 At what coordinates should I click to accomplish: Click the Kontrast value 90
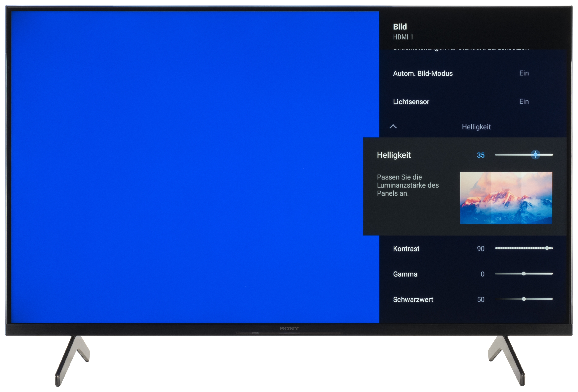click(x=481, y=249)
